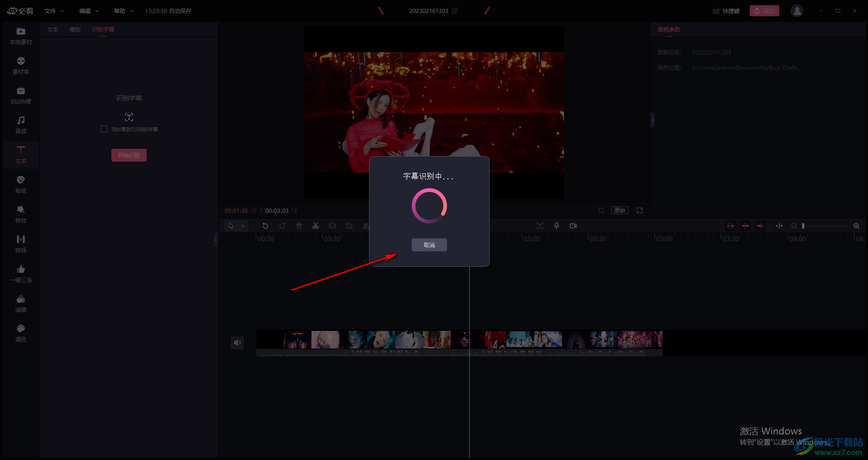Viewport: 868px width, 460px height.
Task: Open 快捷键 shortcuts
Action: (x=726, y=11)
